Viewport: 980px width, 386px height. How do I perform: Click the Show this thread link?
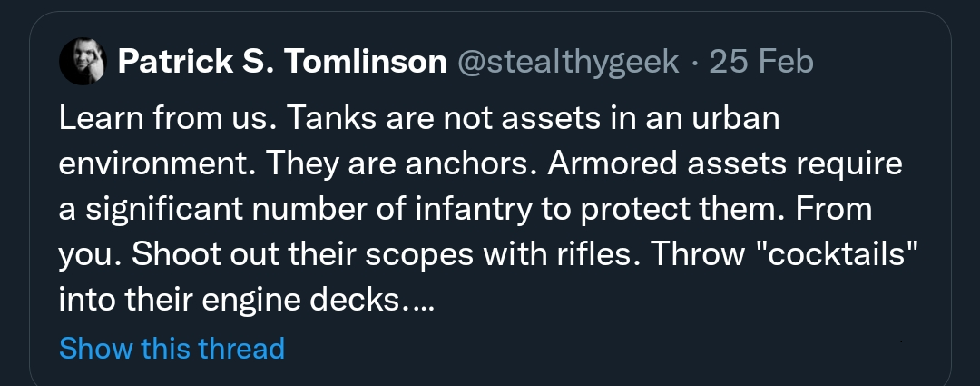pyautogui.click(x=171, y=348)
